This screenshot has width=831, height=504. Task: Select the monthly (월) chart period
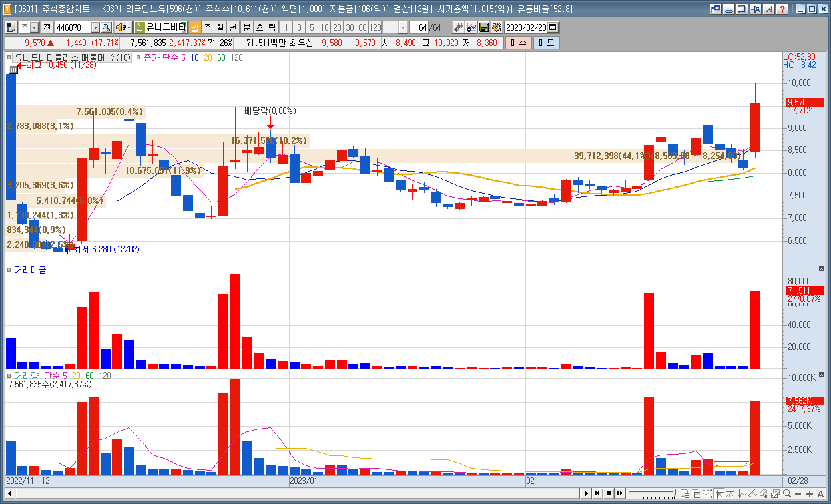(220, 27)
